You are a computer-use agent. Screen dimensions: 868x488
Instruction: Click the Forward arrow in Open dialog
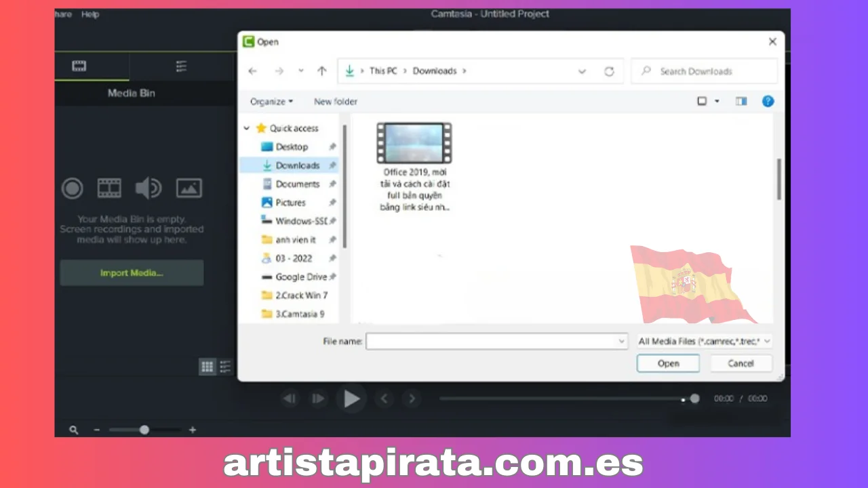(x=279, y=71)
